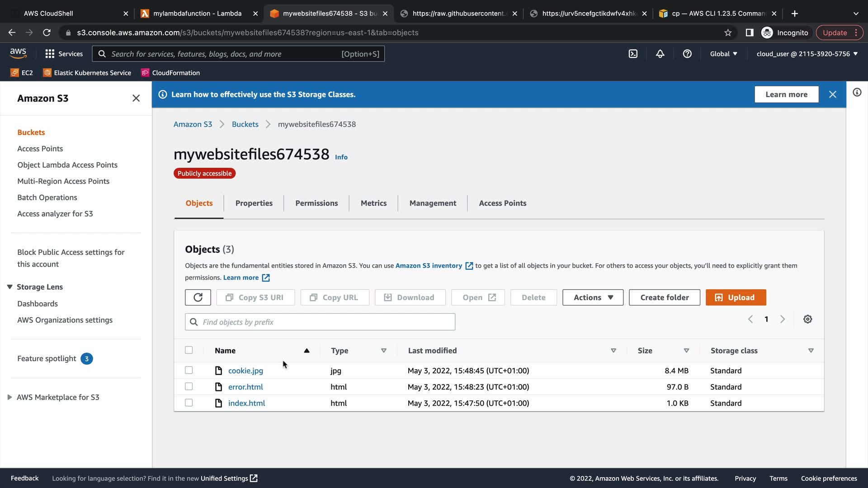Switch to the Permissions tab
The image size is (868, 488).
(x=316, y=203)
